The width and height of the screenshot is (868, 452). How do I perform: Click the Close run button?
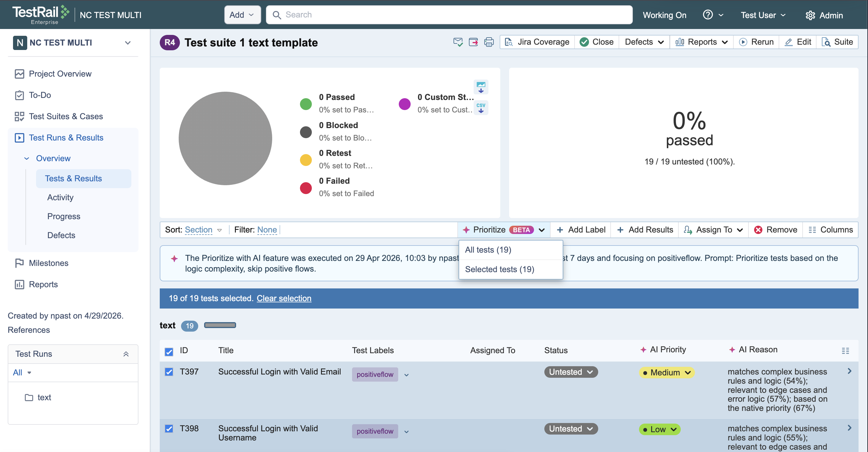click(596, 42)
